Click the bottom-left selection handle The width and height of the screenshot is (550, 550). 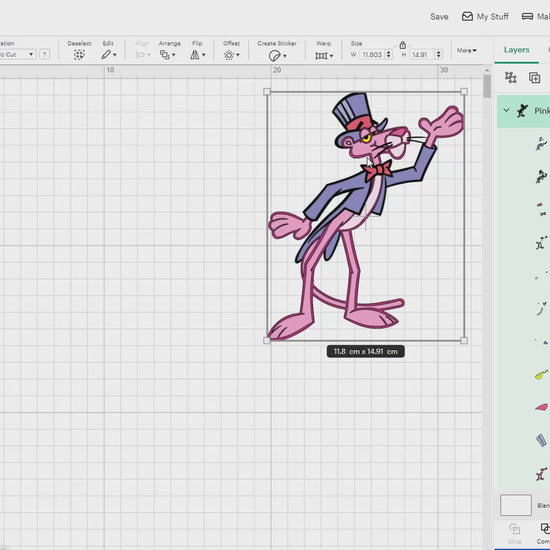pos(267,340)
